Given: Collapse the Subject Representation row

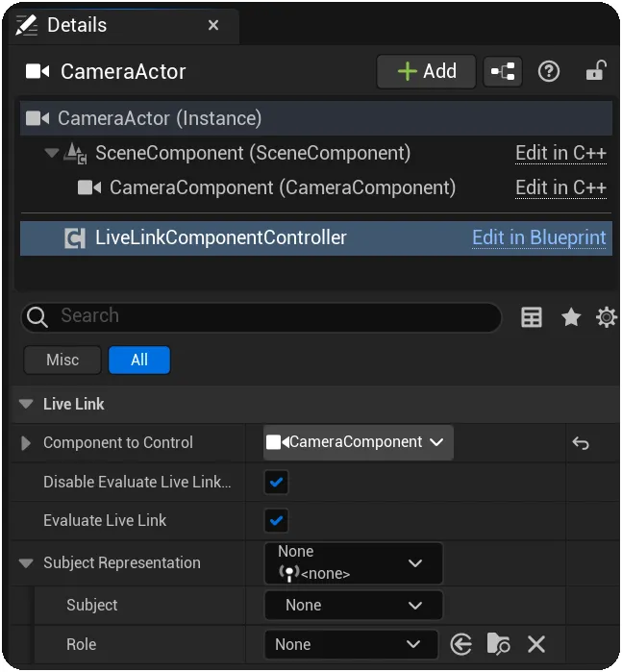Looking at the screenshot, I should (x=26, y=563).
